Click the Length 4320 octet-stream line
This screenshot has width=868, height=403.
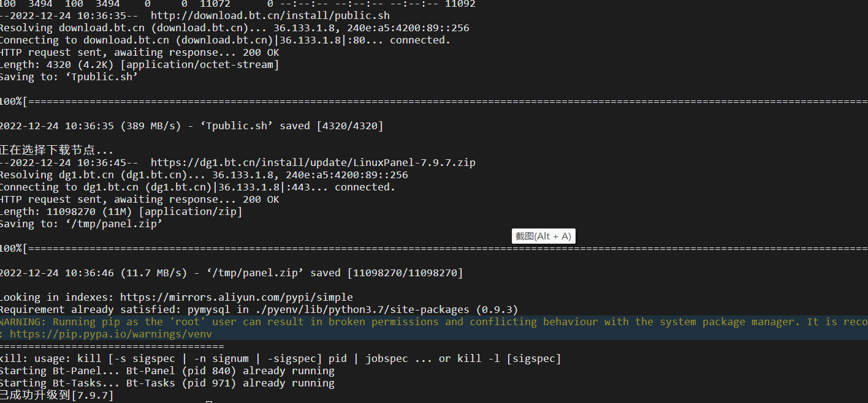pos(139,64)
